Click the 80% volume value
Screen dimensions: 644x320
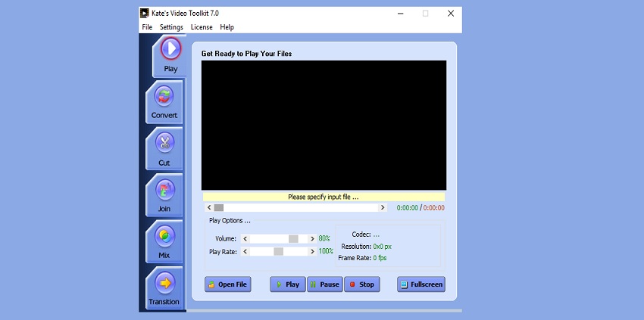tap(324, 239)
